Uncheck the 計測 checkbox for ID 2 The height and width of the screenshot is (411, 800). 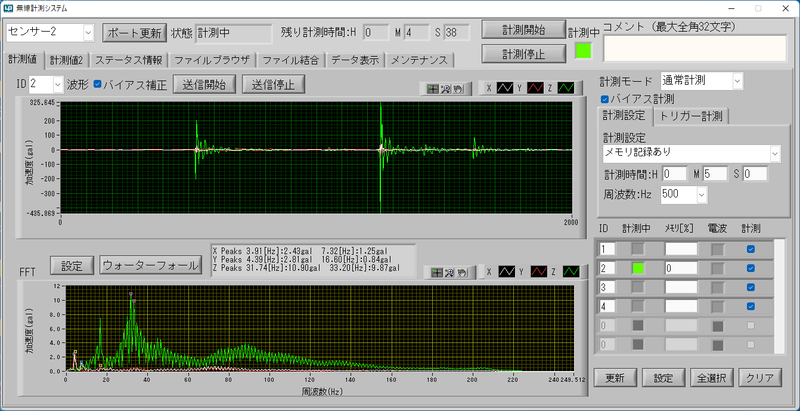tap(751, 268)
